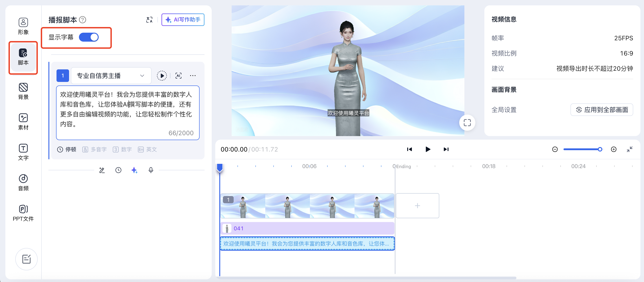This screenshot has width=644, height=282.
Task: Click 应用到全部画面 button
Action: [601, 110]
